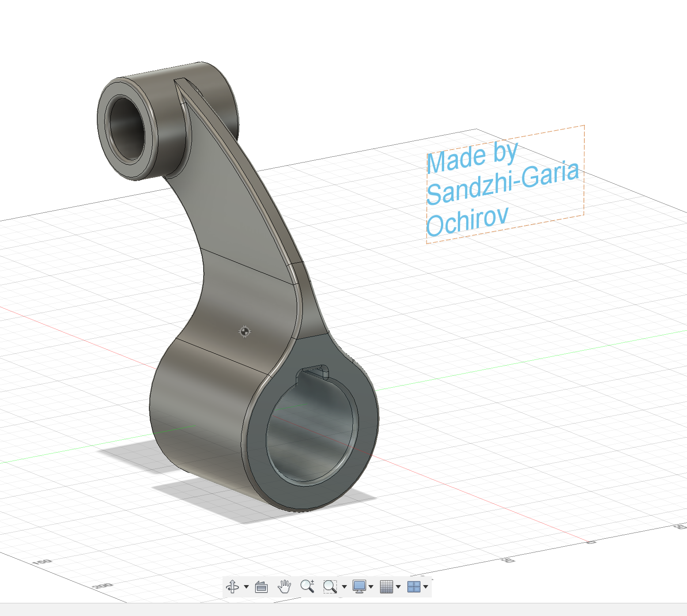This screenshot has height=616, width=687.
Task: Select the Orbit navigation tool
Action: pyautogui.click(x=232, y=586)
